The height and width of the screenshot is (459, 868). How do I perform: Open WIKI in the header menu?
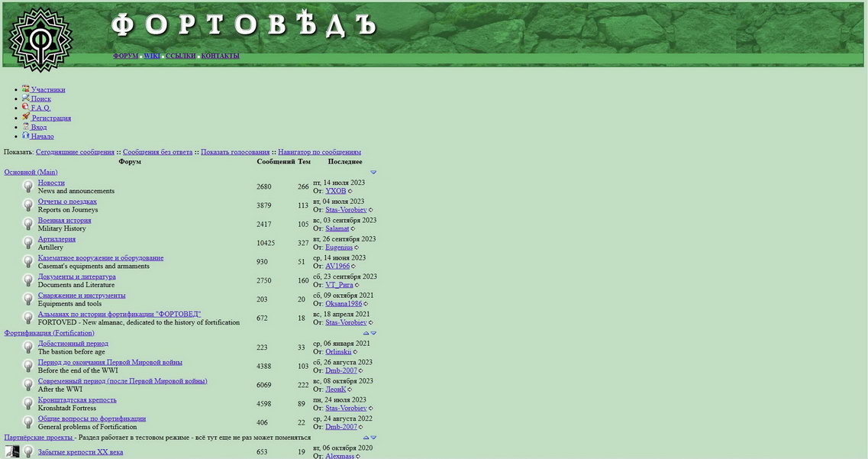tap(152, 56)
